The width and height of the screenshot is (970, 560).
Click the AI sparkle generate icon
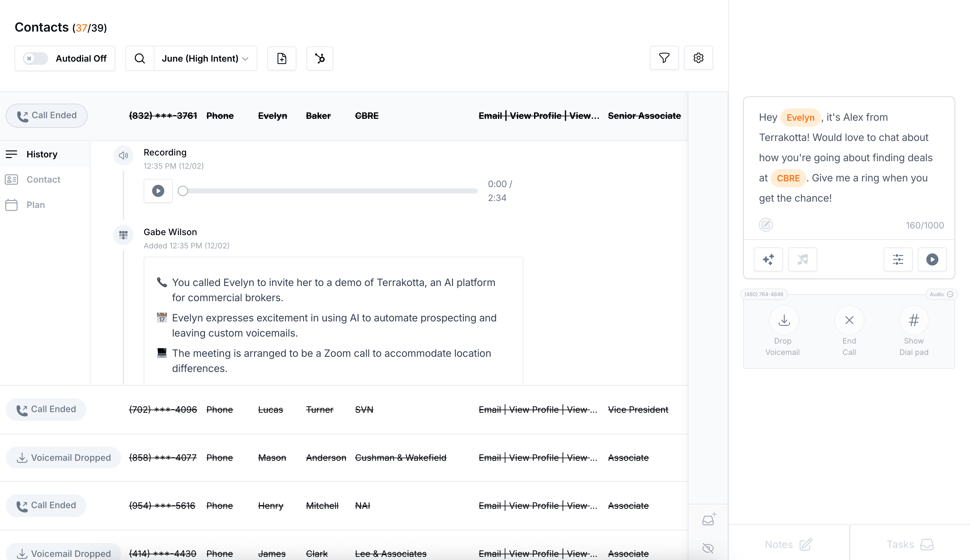tap(768, 259)
